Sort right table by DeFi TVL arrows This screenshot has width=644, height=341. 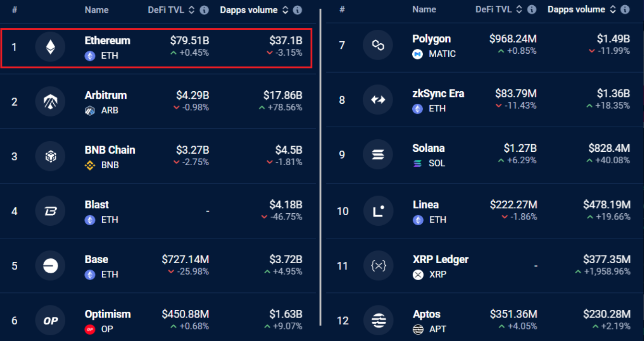coord(519,10)
